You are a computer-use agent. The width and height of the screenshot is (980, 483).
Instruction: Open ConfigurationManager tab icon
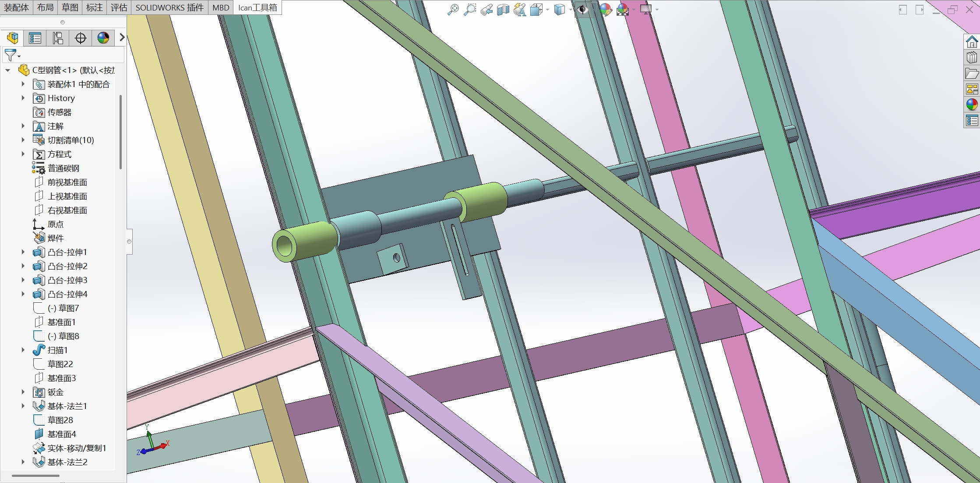point(58,38)
